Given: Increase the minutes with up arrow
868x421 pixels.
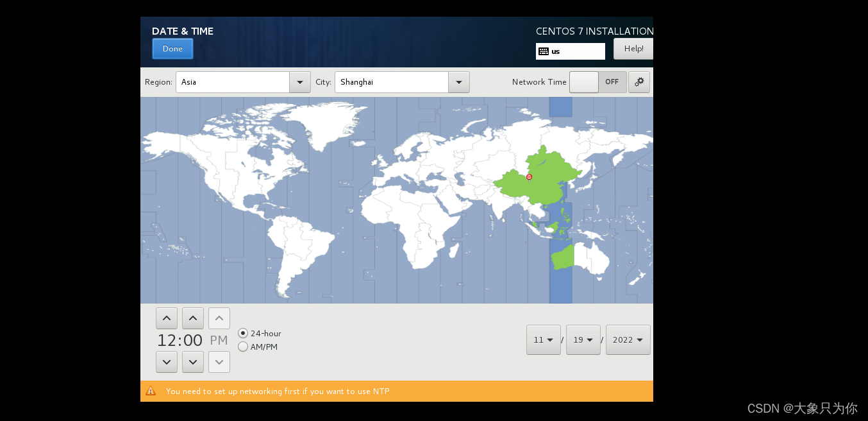Looking at the screenshot, I should point(193,318).
